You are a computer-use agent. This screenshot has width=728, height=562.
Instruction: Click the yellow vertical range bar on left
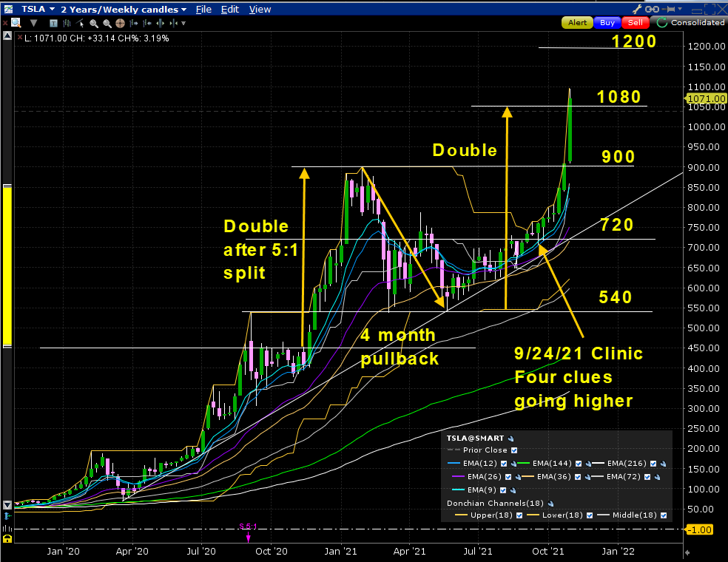[7, 266]
